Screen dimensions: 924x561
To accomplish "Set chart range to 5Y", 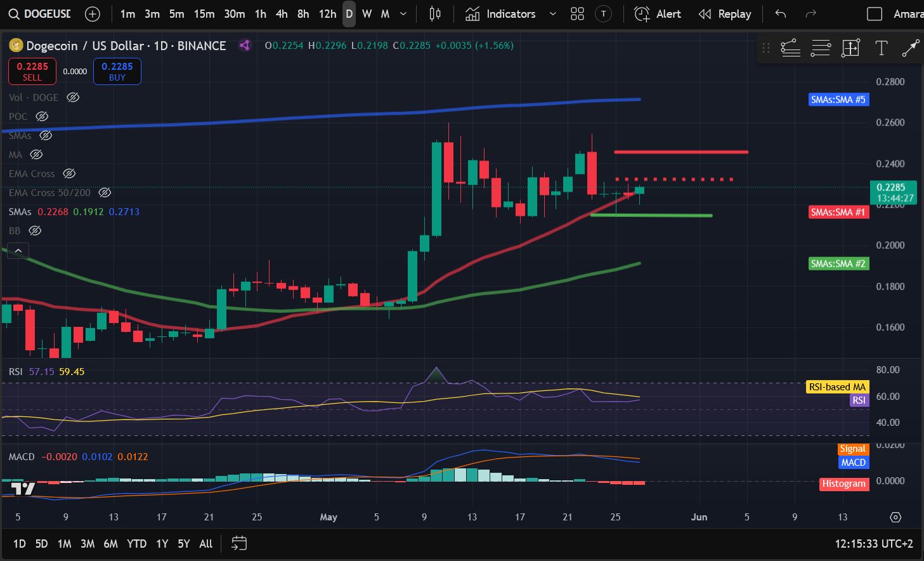I will pos(183,543).
